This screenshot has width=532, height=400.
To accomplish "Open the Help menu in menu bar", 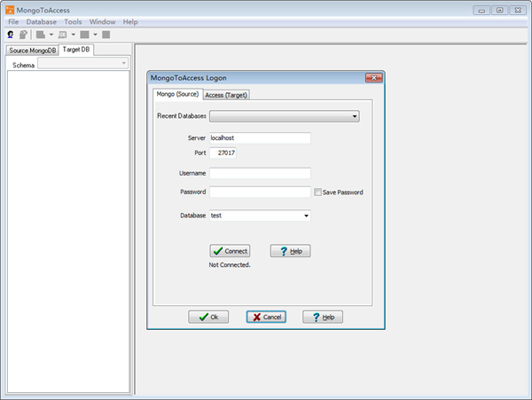I will pos(130,21).
